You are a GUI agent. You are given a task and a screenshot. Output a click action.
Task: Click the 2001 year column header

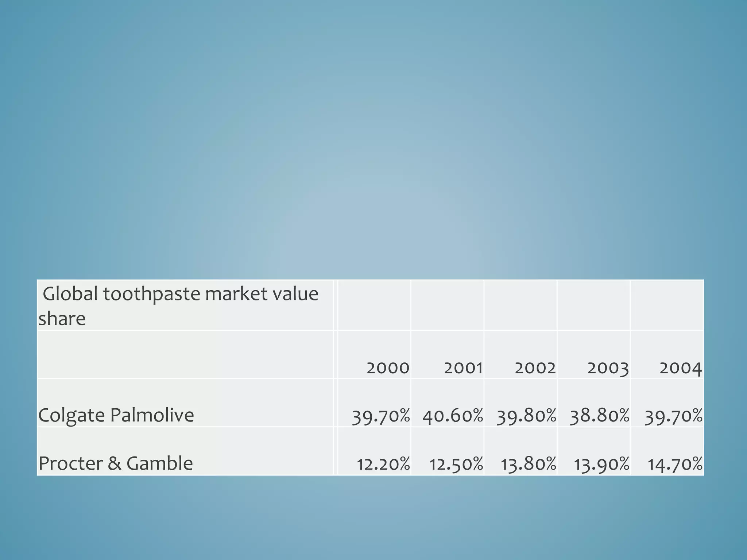point(448,355)
